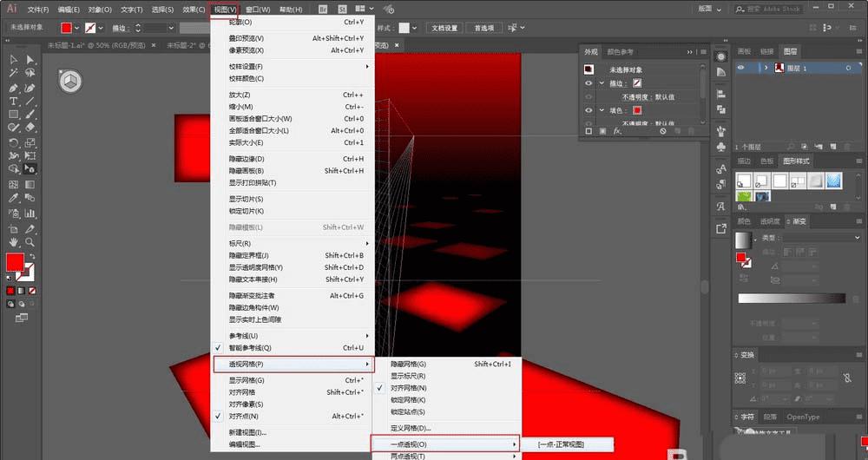Open Adobe Bridge from the Br icon
Image resolution: width=868 pixels, height=460 pixels.
(x=325, y=9)
